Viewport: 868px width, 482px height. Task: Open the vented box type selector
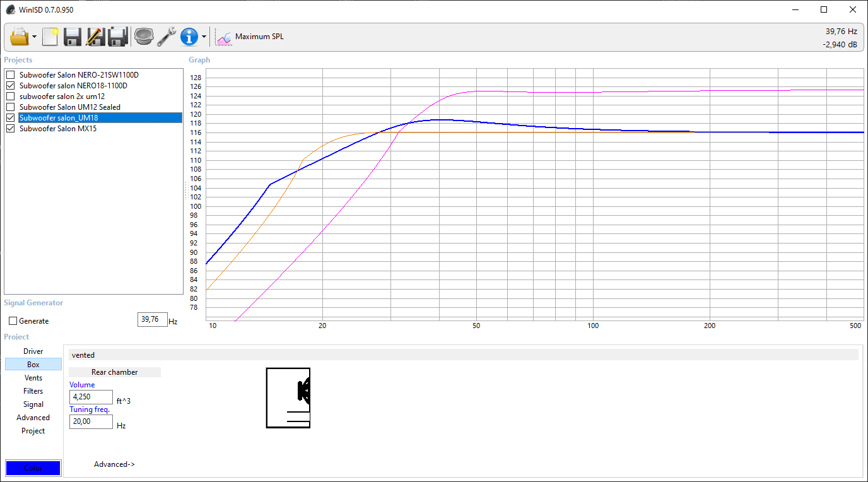pos(464,355)
